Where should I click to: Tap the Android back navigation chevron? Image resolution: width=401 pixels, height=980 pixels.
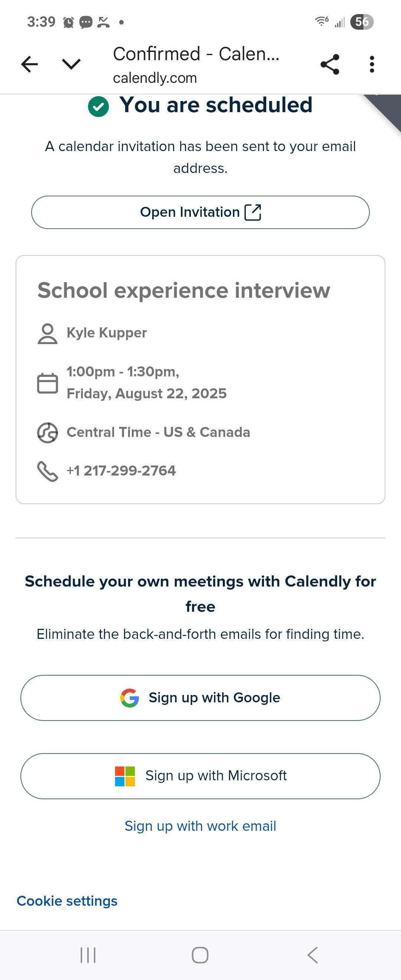click(x=312, y=955)
